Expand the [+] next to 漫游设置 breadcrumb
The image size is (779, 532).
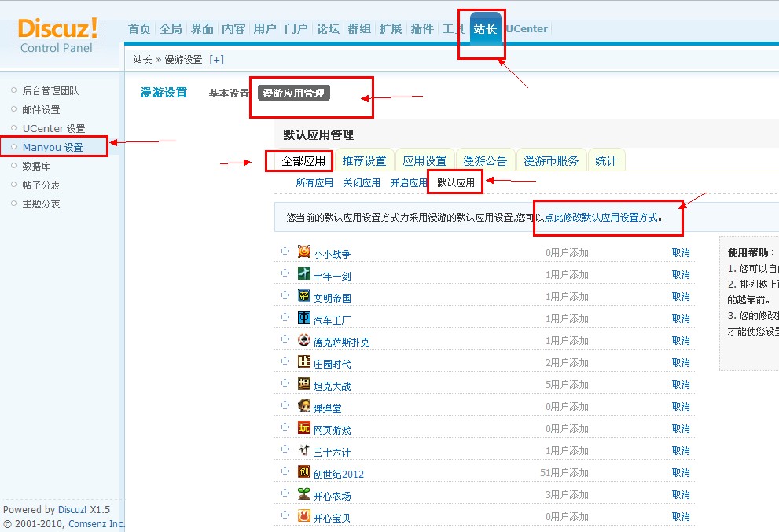217,60
